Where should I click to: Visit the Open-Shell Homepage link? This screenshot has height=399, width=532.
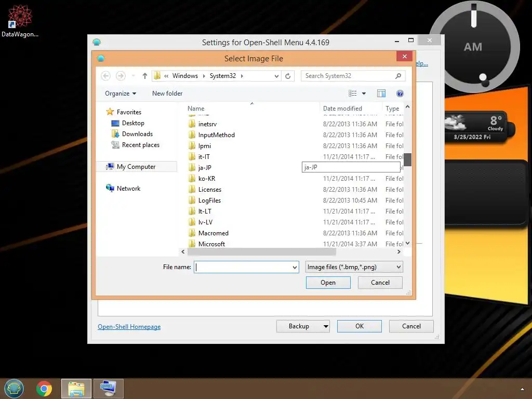click(129, 327)
